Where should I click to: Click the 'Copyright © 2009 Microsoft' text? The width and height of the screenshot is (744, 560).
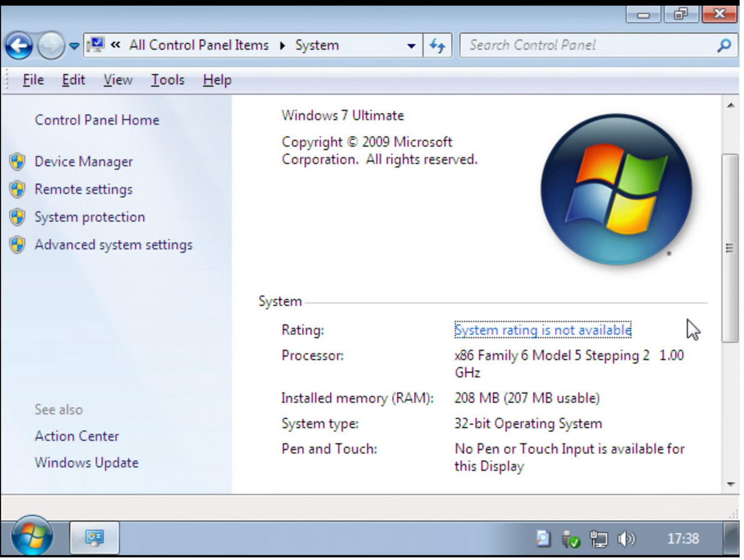(367, 142)
